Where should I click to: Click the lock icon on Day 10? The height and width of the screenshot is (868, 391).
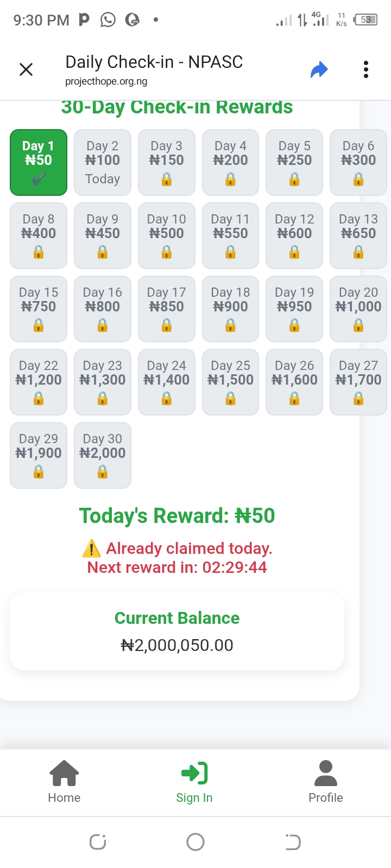tap(167, 252)
